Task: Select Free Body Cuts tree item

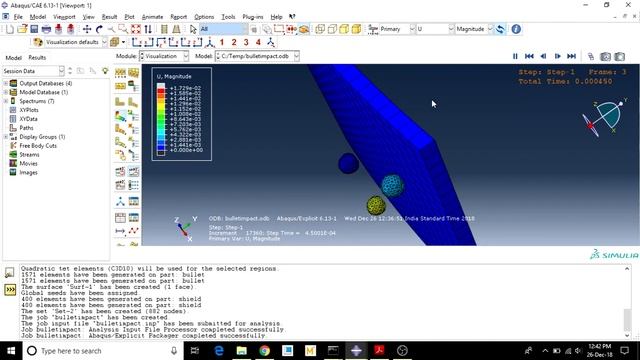Action: coord(38,146)
